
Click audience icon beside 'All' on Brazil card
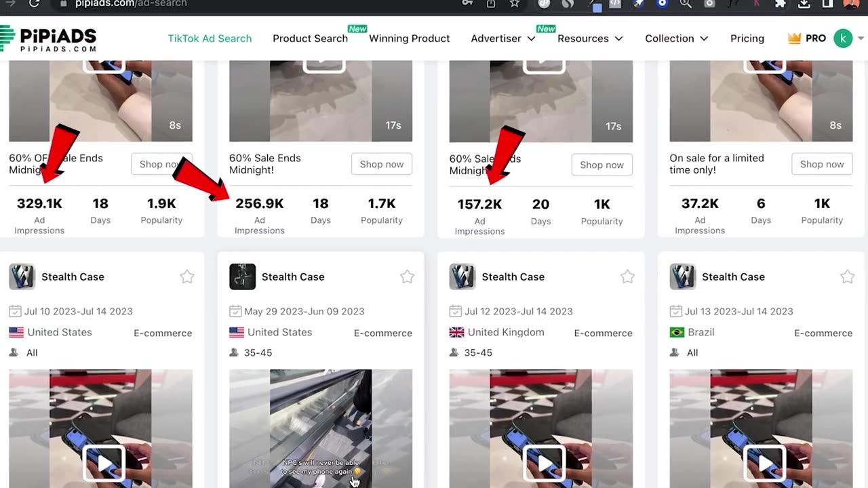[675, 352]
